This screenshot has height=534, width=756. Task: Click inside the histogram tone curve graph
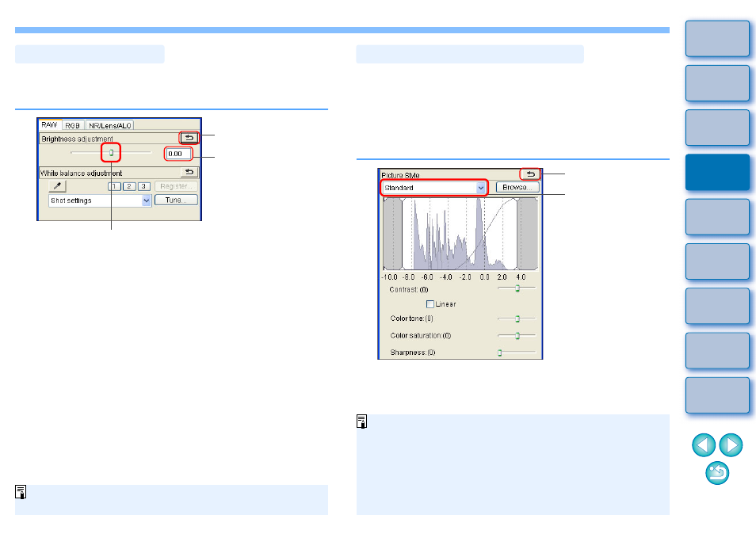point(460,234)
